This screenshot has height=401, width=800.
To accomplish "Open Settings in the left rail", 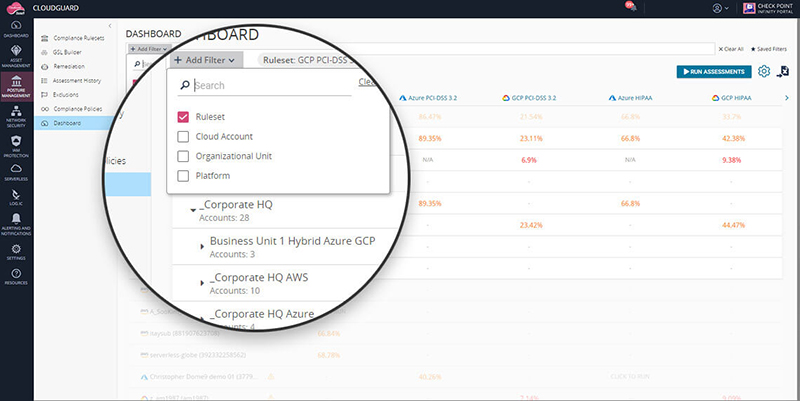I will 16,252.
